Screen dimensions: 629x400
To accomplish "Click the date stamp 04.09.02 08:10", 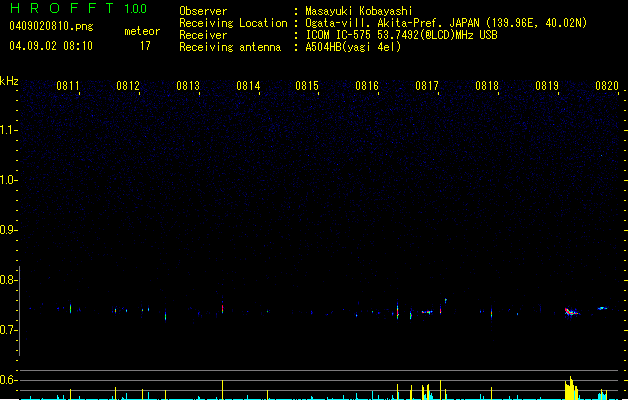I will [x=51, y=46].
